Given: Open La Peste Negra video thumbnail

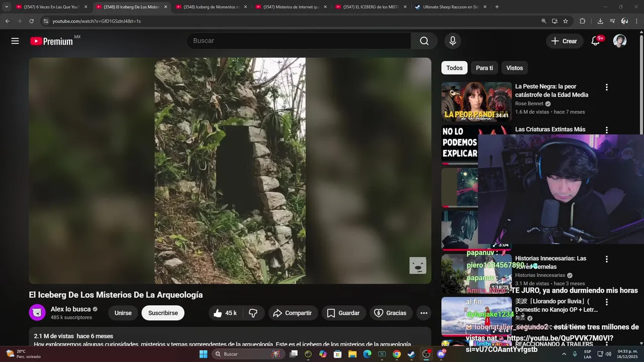Looking at the screenshot, I should [476, 102].
